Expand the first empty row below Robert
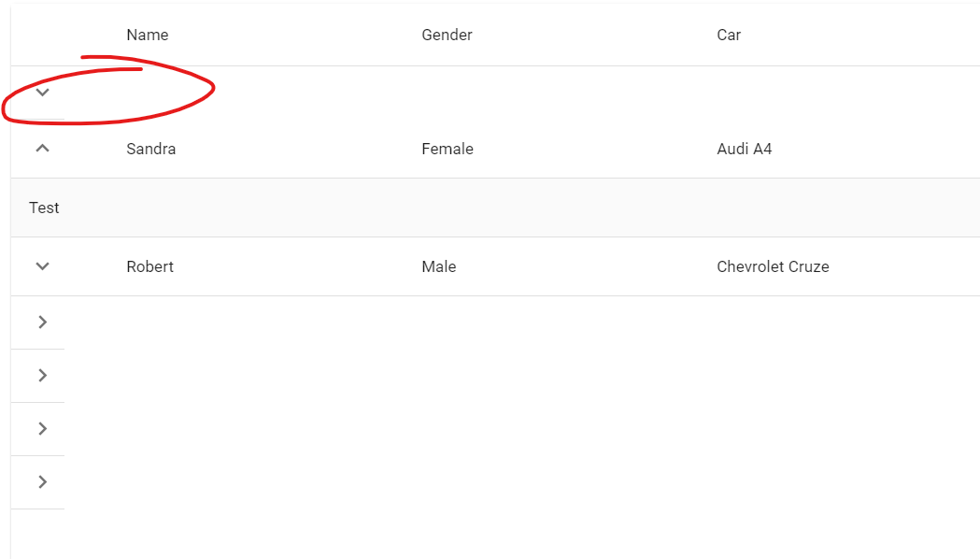This screenshot has width=980, height=559. coord(41,322)
